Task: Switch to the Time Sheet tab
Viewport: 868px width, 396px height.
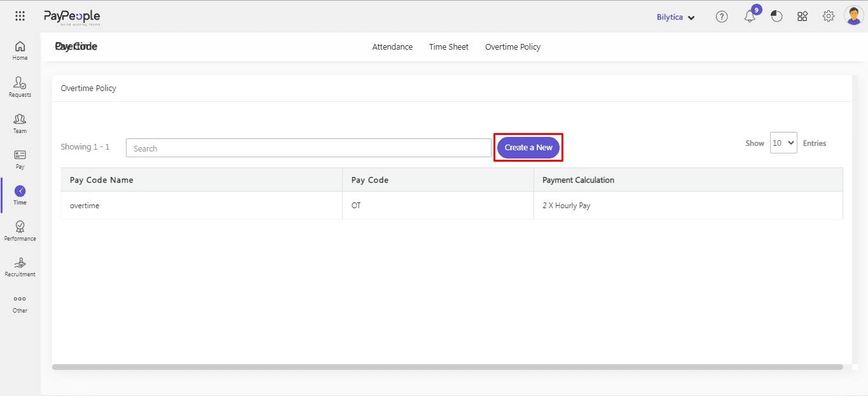Action: 448,47
